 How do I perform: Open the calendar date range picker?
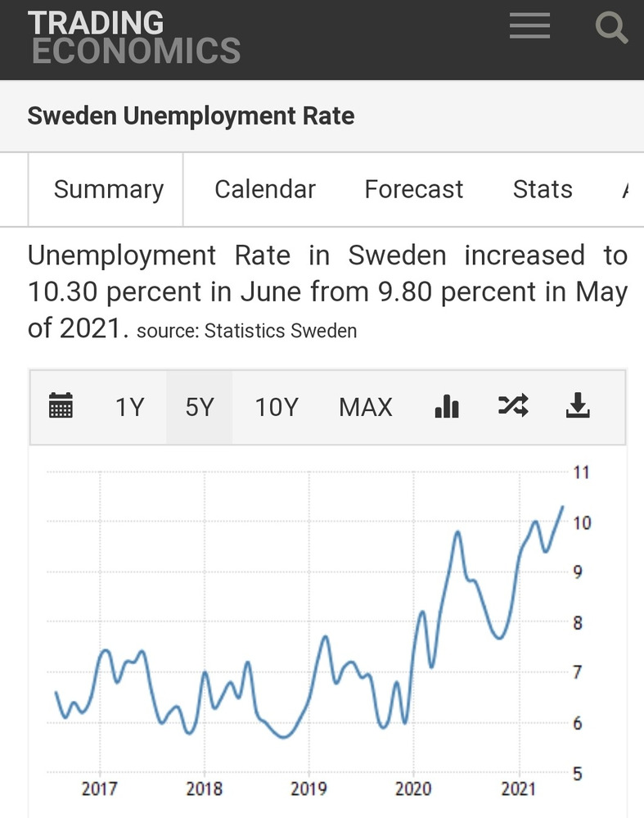(x=61, y=406)
